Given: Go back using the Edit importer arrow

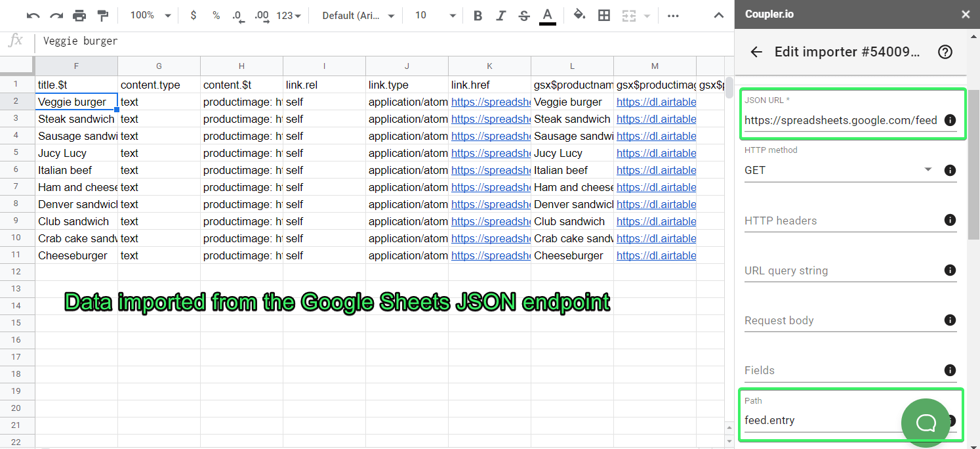Looking at the screenshot, I should tap(756, 52).
